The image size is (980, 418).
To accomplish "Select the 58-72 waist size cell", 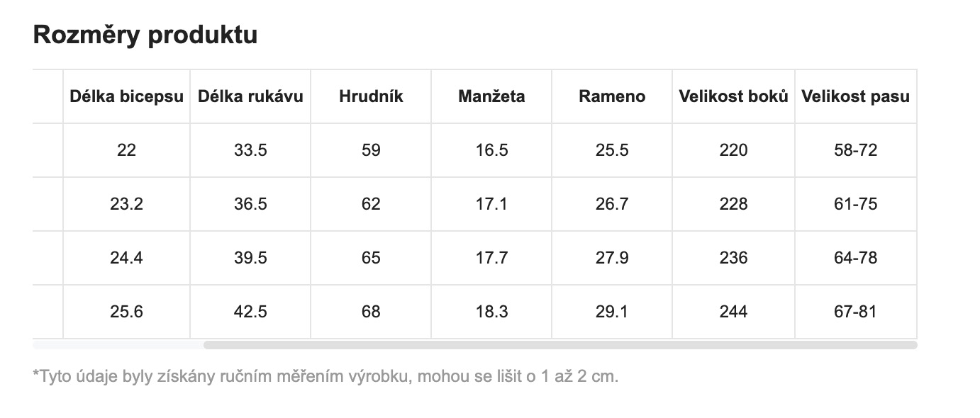I will coord(856,150).
